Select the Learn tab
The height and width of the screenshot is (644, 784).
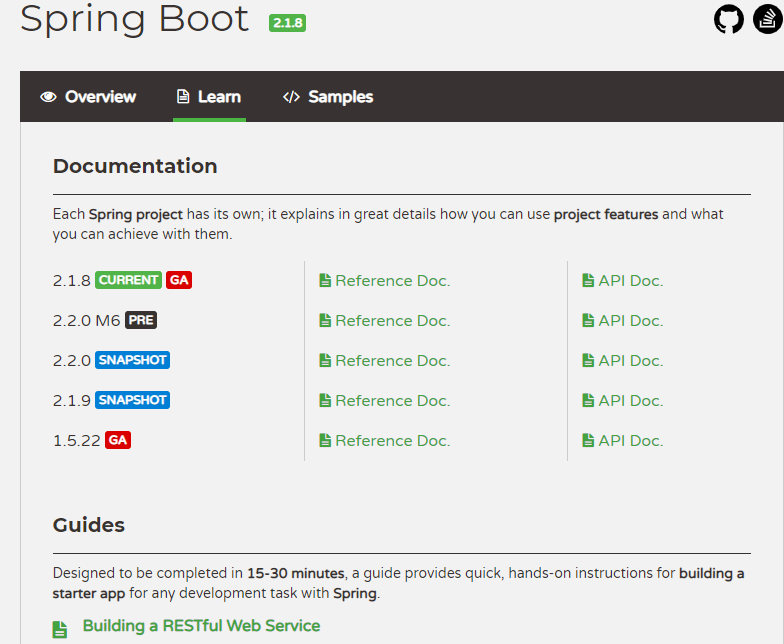[209, 96]
